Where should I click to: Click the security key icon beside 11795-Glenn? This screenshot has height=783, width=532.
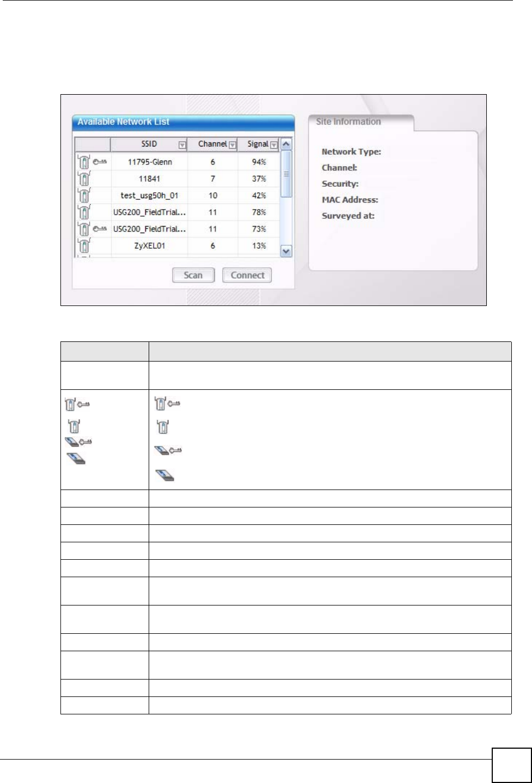100,162
